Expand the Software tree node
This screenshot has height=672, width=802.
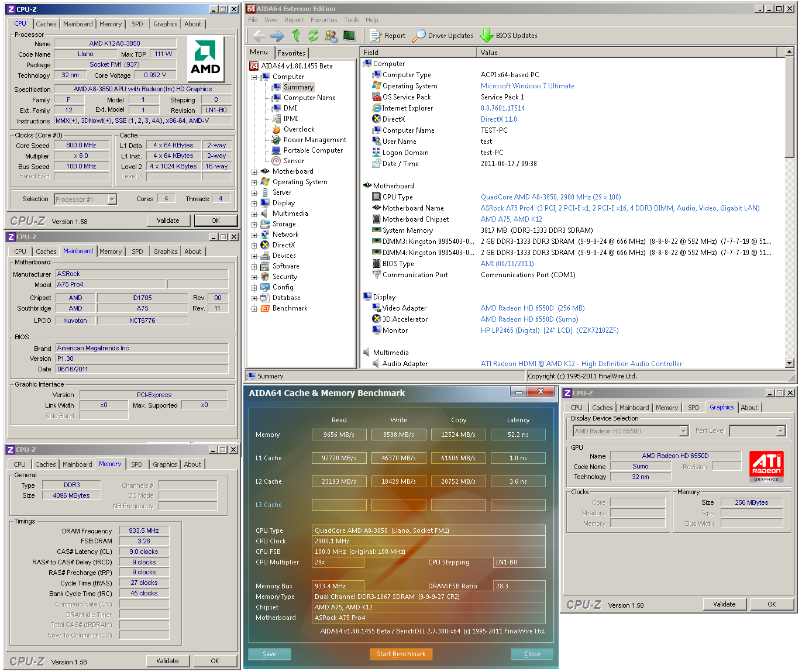click(x=254, y=267)
